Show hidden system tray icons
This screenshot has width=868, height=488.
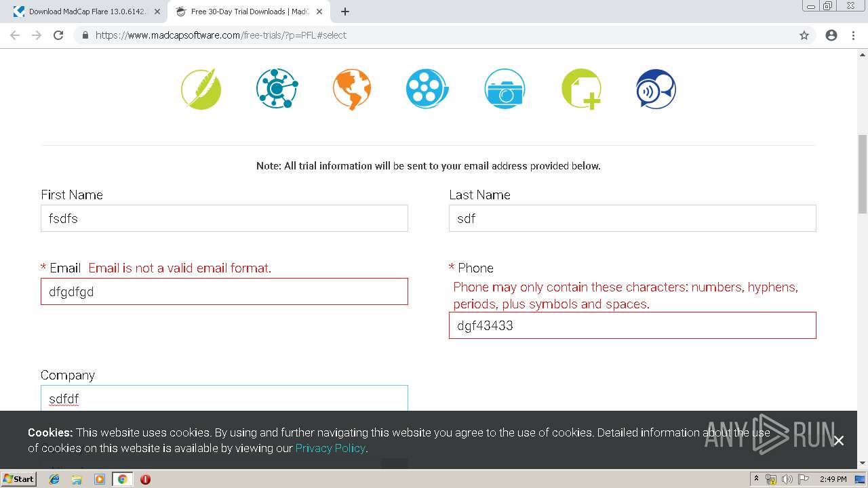tap(756, 479)
